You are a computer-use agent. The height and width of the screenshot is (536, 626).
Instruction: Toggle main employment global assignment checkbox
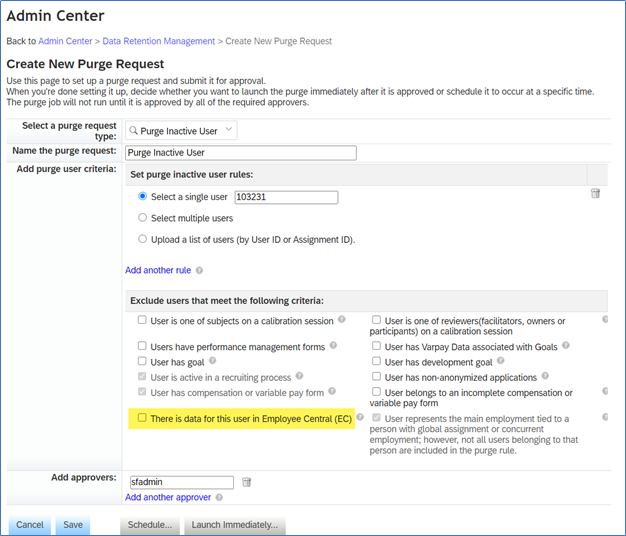pos(376,417)
